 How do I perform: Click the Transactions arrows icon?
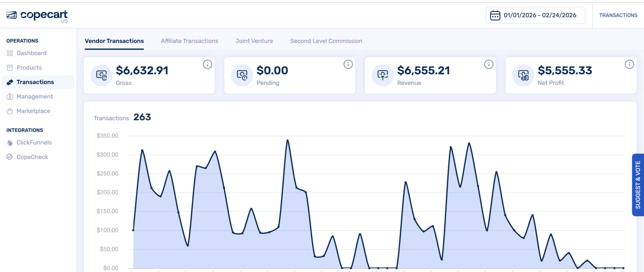point(10,82)
